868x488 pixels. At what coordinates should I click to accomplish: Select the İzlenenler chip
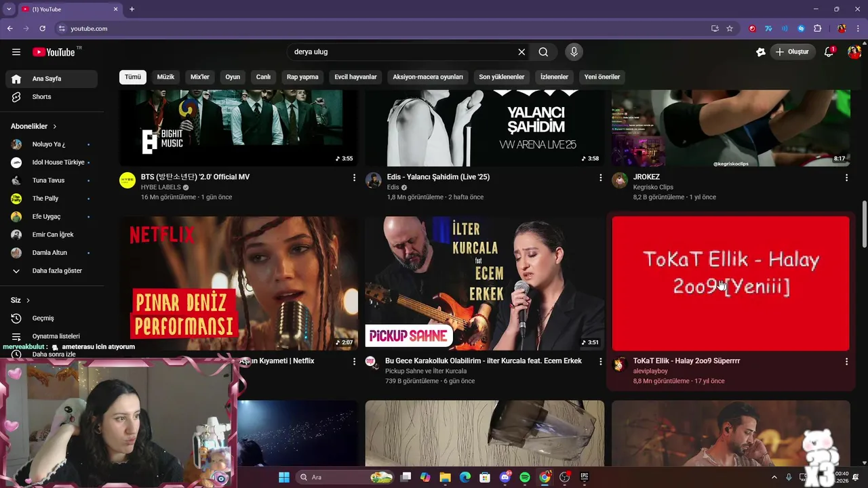pos(554,77)
